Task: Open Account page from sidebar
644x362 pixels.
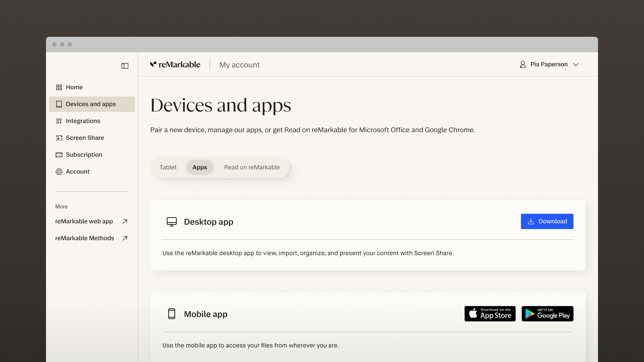Action: click(x=92, y=172)
